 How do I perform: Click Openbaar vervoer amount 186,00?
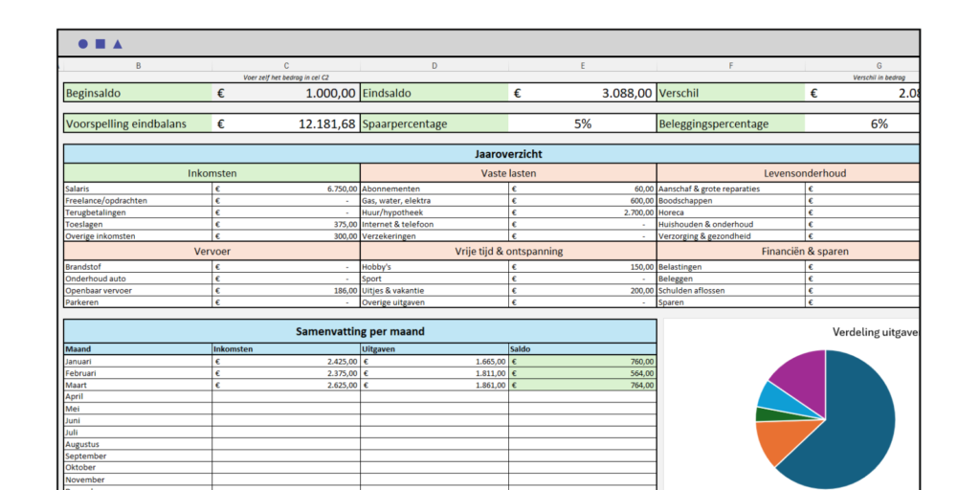pos(286,291)
